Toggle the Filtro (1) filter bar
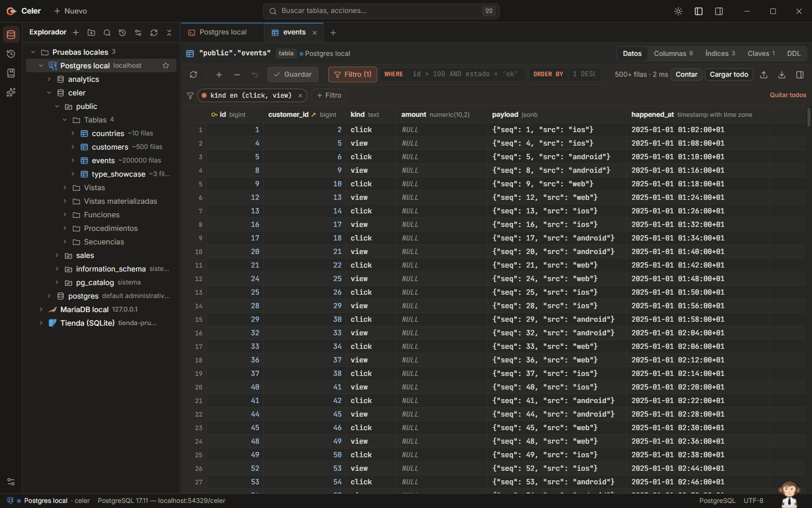 tap(352, 75)
